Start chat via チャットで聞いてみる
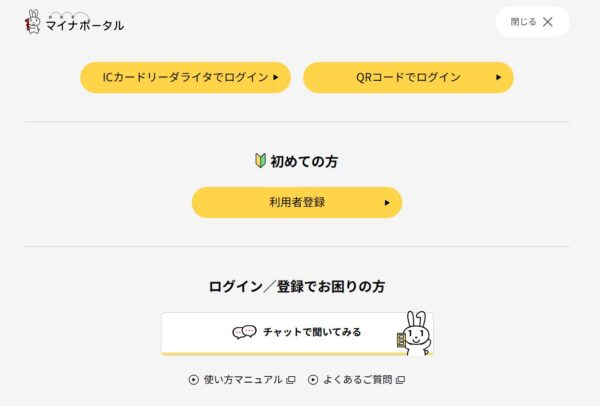 [297, 334]
